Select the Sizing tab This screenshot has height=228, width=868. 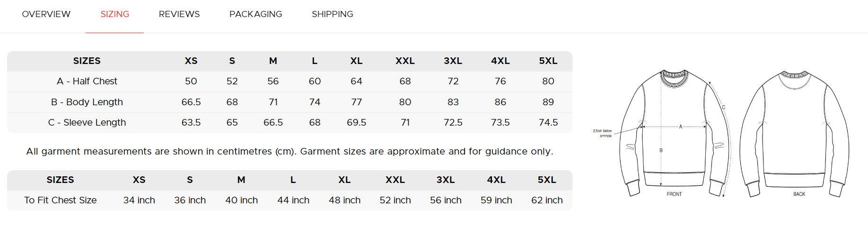pos(114,14)
